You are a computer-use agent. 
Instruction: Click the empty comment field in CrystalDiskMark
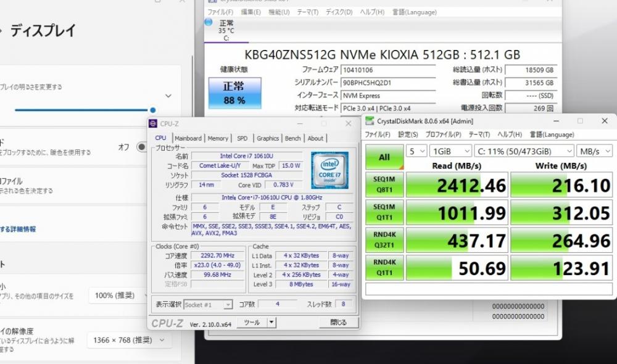[x=489, y=289]
